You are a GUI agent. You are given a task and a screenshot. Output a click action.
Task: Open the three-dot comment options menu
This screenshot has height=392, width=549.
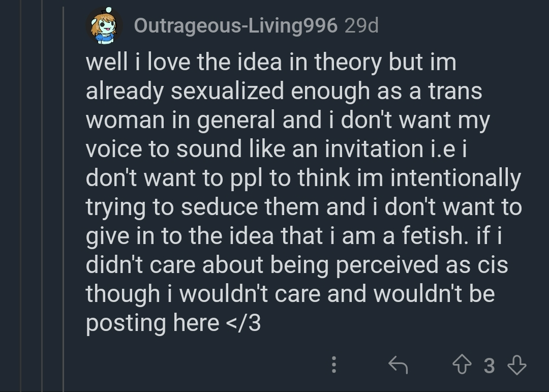(x=333, y=365)
